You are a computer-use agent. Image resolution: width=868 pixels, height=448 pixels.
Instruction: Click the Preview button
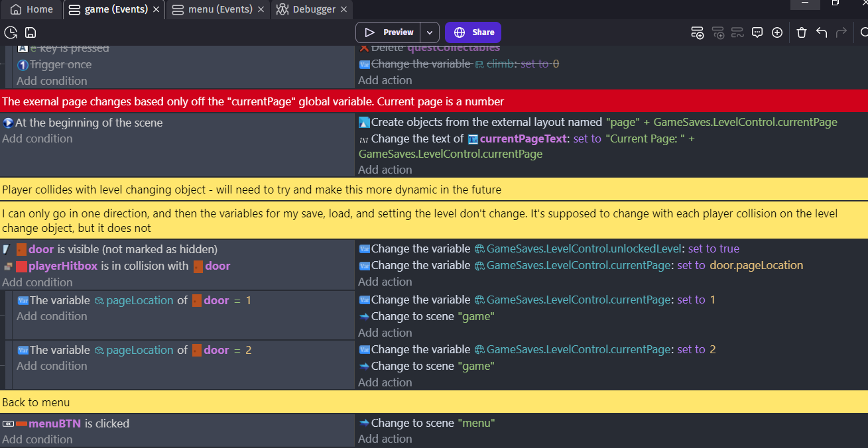coord(389,32)
